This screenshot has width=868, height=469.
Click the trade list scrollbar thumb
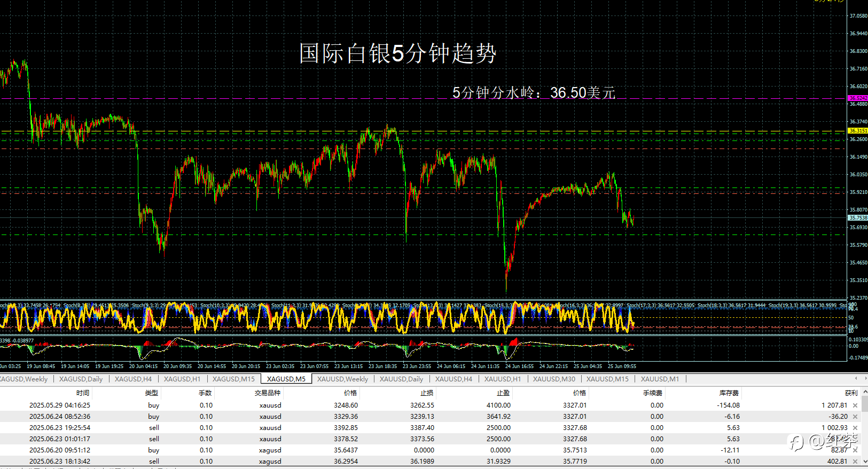(864, 404)
